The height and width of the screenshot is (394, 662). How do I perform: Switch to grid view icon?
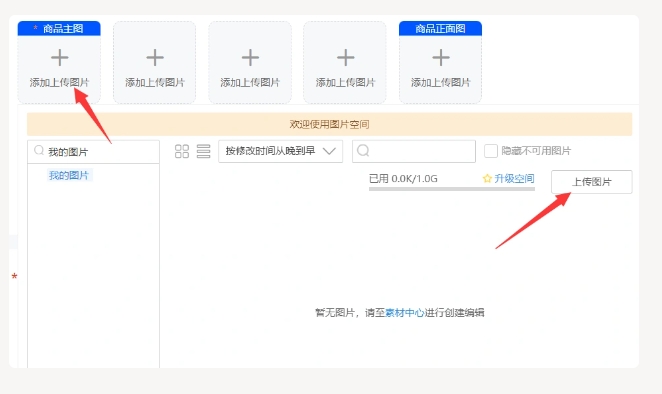(182, 151)
